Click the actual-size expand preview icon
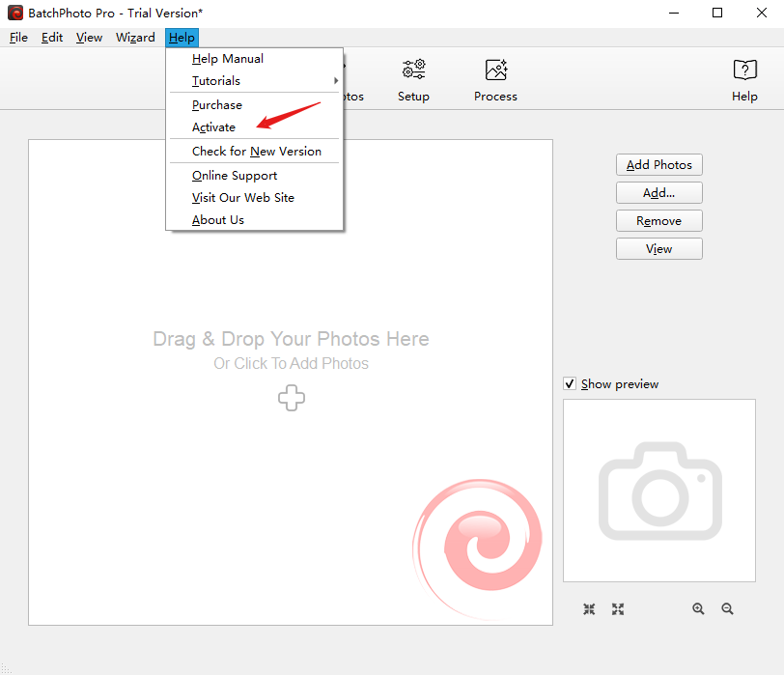 (x=618, y=608)
